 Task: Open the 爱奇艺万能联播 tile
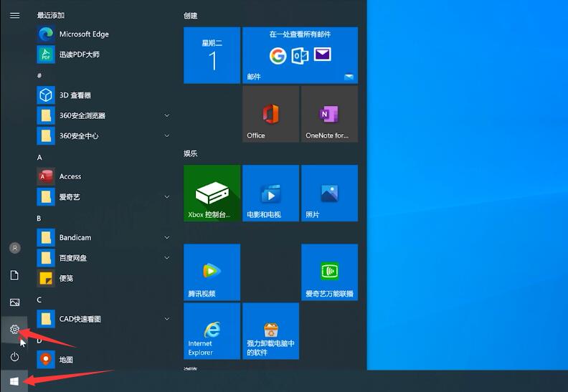click(329, 272)
